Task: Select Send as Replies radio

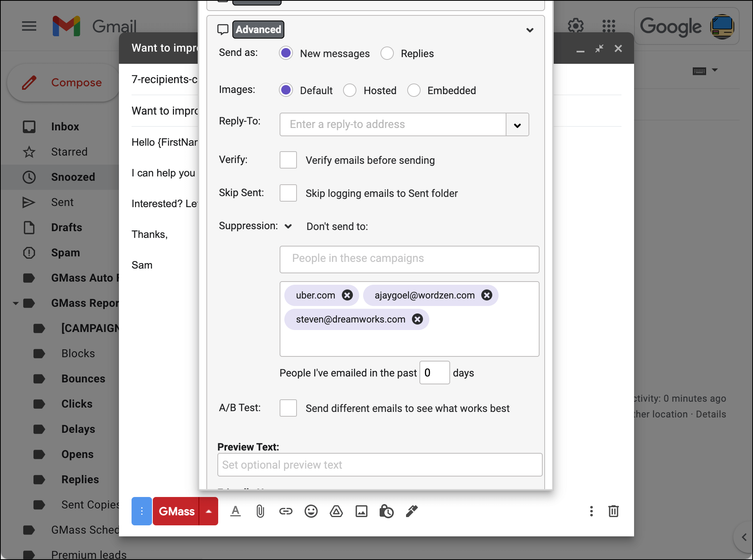Action: [x=387, y=53]
